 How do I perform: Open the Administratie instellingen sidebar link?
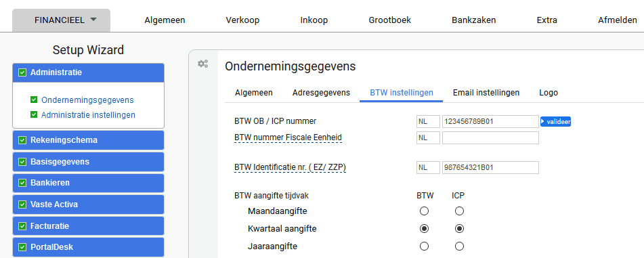tap(88, 114)
